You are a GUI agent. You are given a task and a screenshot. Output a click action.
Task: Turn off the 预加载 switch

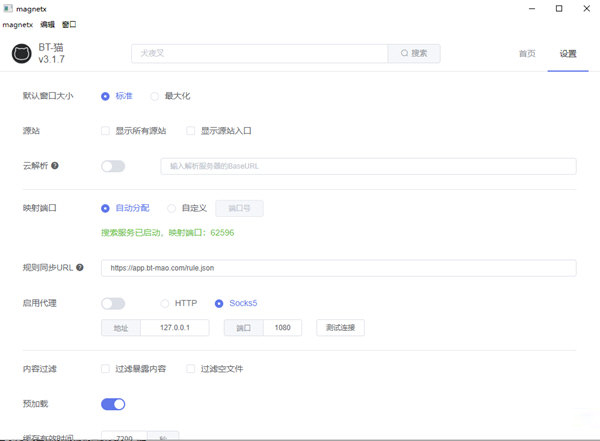tap(113, 404)
